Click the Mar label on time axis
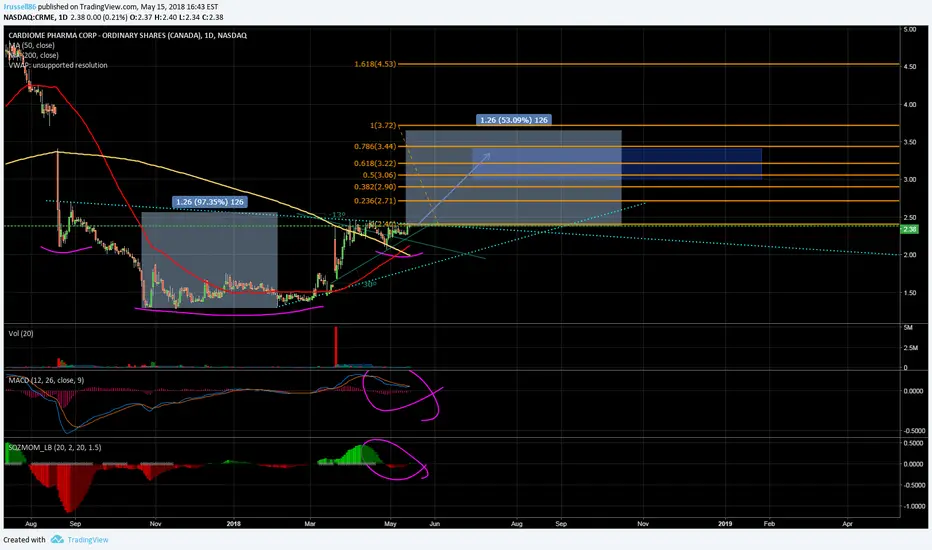The image size is (932, 550). click(x=310, y=524)
